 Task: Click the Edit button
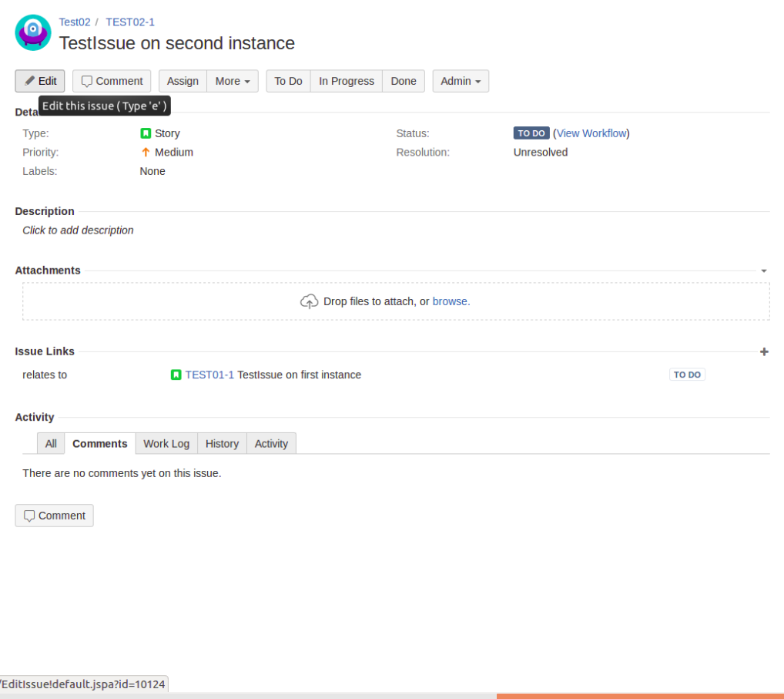40,81
